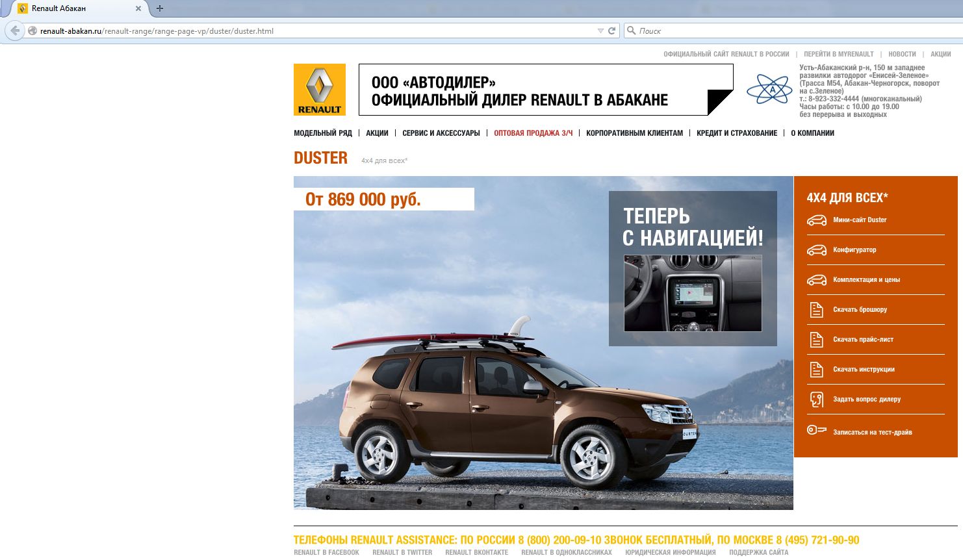Viewport: 963px width, 560px height.
Task: Click the document icon beside Скачать прайс-лист
Action: [817, 340]
